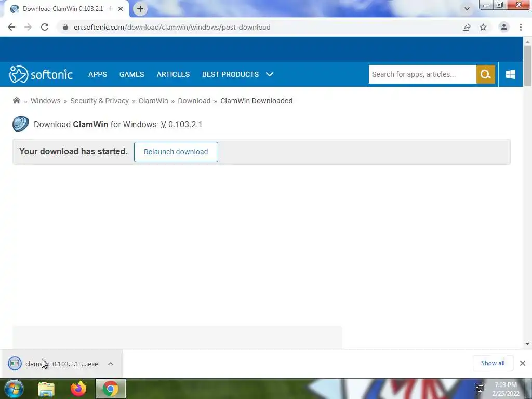Open the GAMES menu
Screen dimensions: 532x399
[131, 74]
